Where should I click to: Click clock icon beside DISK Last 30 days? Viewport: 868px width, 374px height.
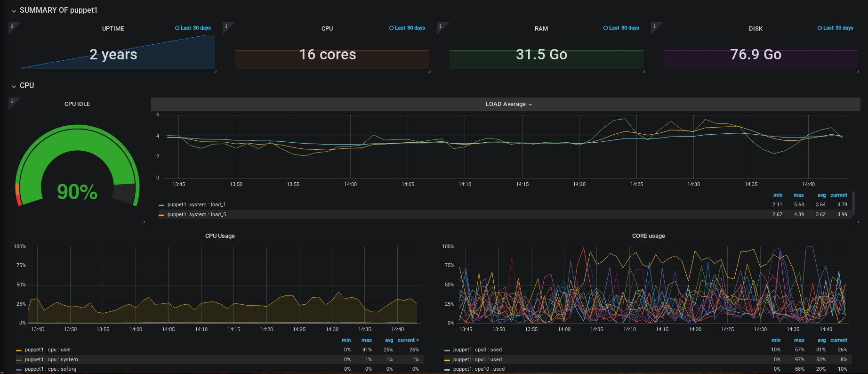coord(820,28)
